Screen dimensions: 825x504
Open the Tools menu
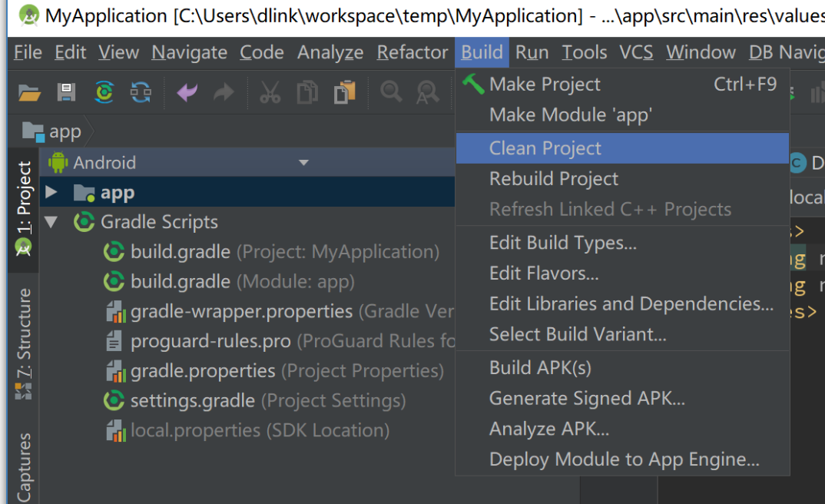(584, 52)
